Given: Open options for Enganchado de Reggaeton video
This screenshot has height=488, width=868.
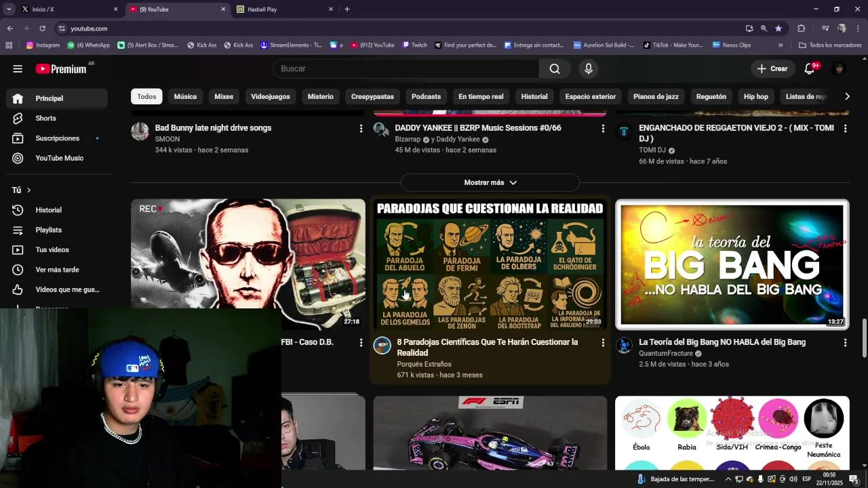Looking at the screenshot, I should tap(845, 128).
